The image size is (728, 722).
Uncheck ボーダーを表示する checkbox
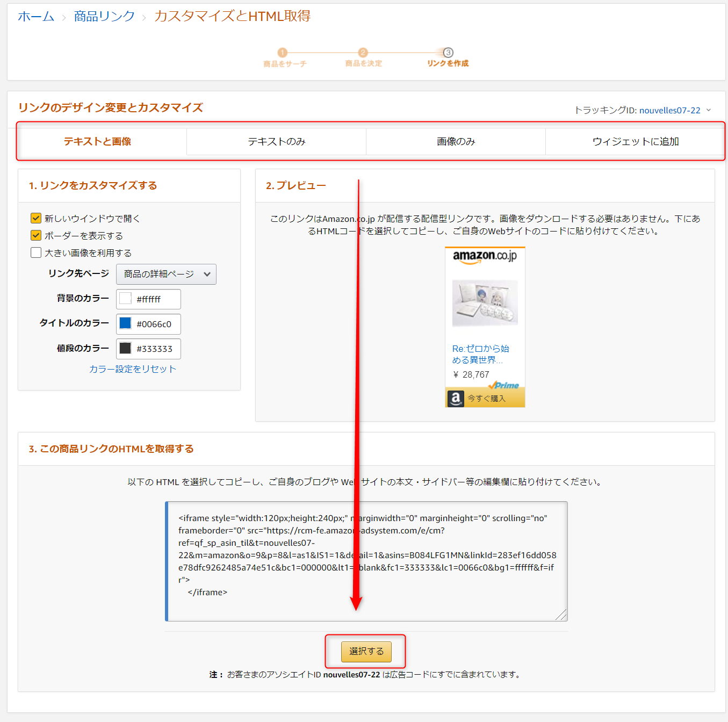pyautogui.click(x=36, y=235)
